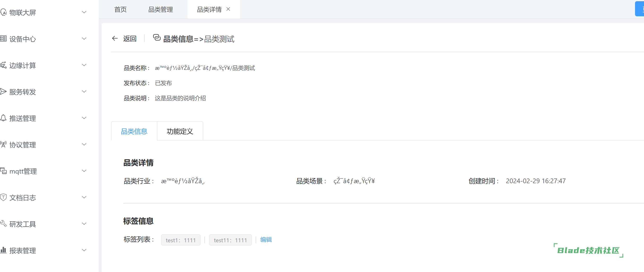Image resolution: width=644 pixels, height=272 pixels.
Task: Click the 返回 back text
Action: click(129, 39)
